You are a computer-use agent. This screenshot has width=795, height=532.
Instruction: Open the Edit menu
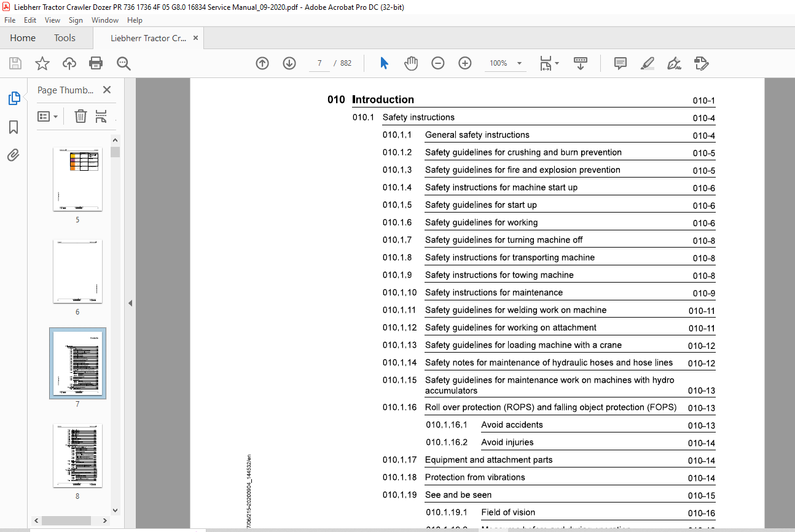[x=30, y=20]
